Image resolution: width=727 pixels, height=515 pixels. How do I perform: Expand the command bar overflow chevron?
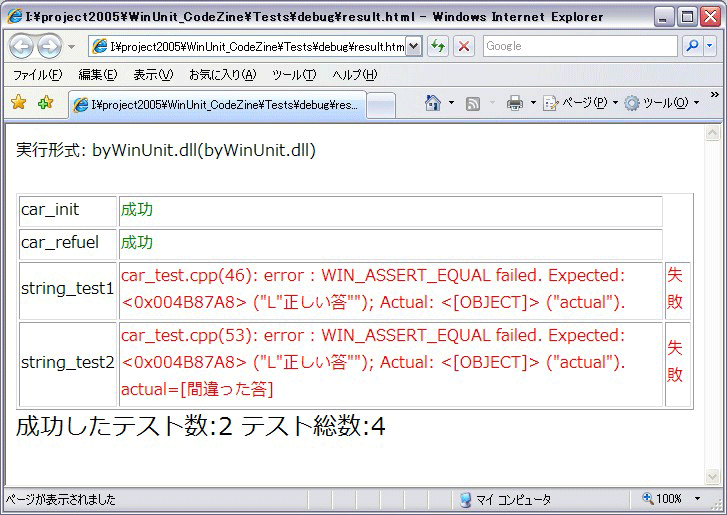pyautogui.click(x=714, y=95)
